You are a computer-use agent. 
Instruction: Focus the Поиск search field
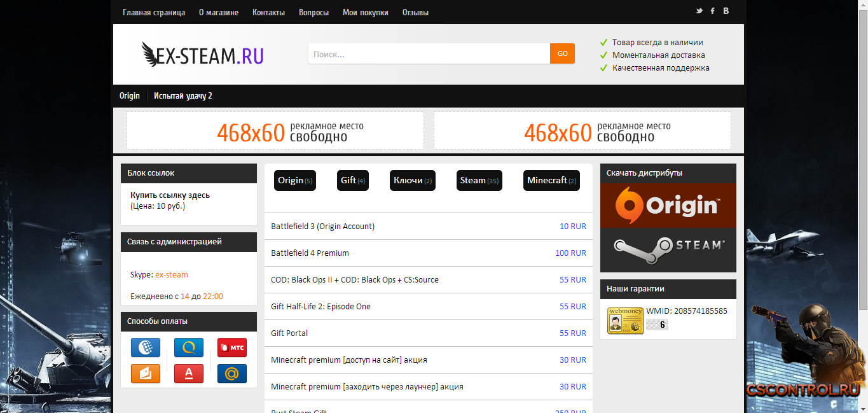pos(429,54)
